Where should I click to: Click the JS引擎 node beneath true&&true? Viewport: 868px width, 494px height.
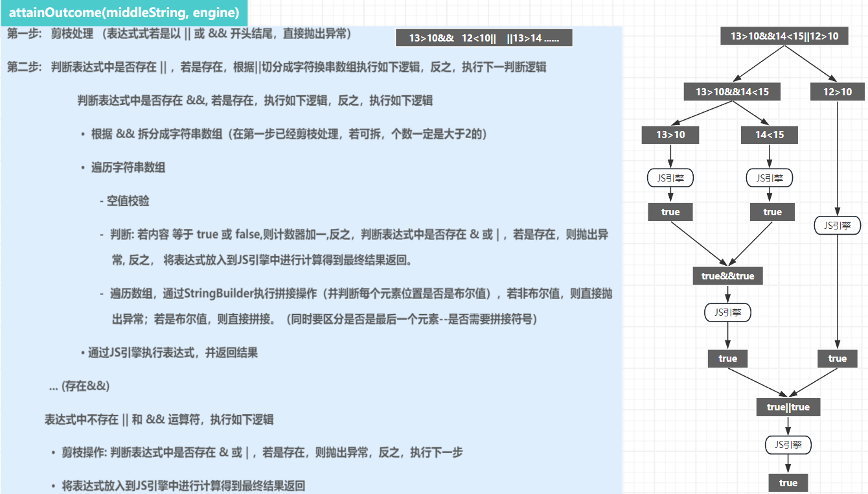point(728,312)
